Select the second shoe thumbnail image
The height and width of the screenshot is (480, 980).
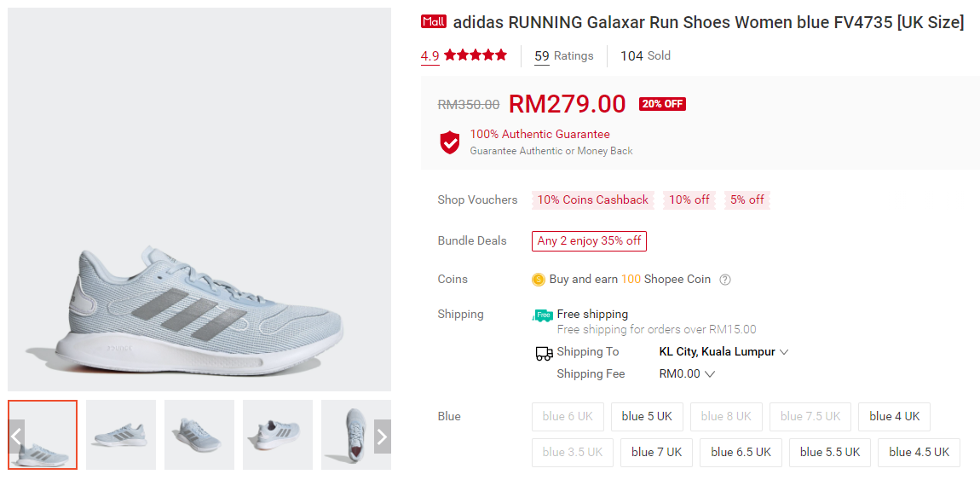121,435
